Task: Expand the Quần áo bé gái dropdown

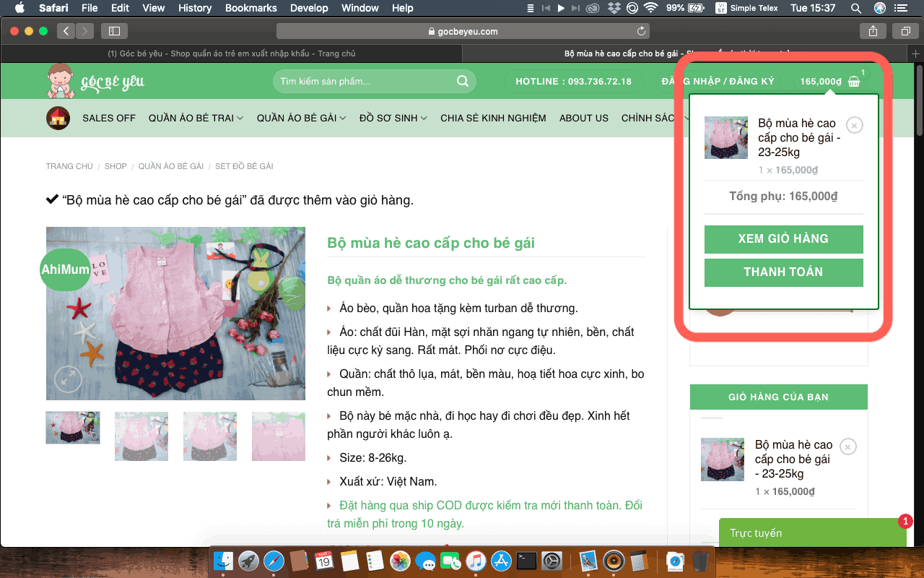Action: [x=301, y=118]
